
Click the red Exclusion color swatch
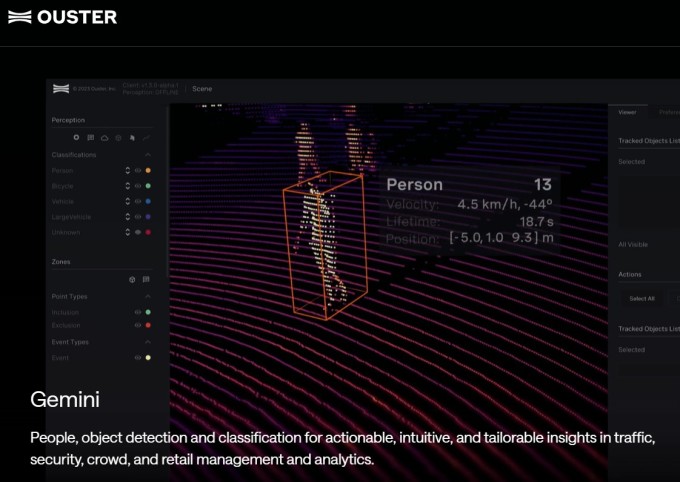coord(148,325)
